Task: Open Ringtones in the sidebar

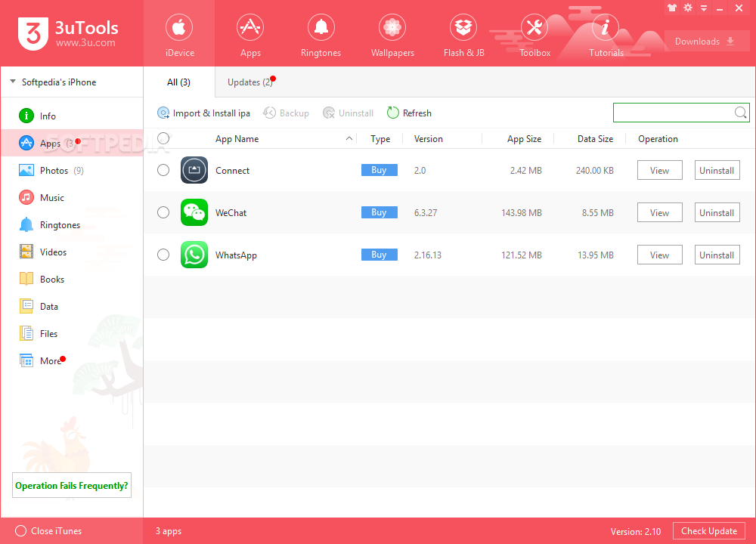Action: pyautogui.click(x=72, y=224)
